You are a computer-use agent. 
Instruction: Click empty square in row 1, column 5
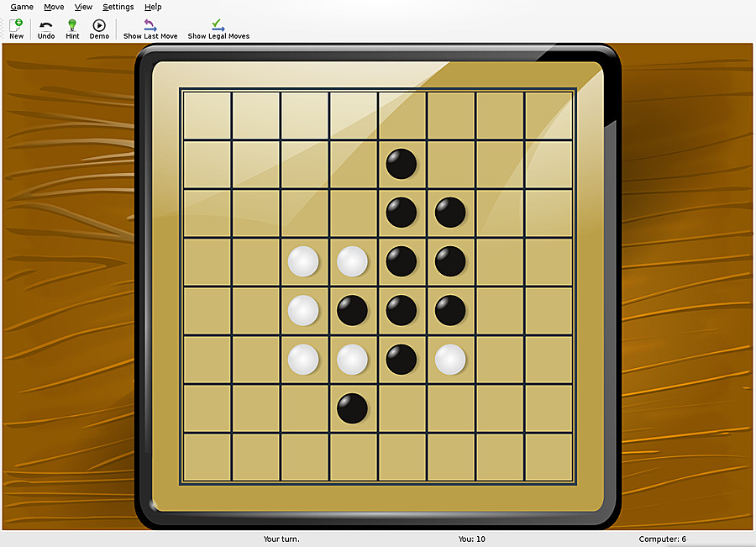click(402, 115)
